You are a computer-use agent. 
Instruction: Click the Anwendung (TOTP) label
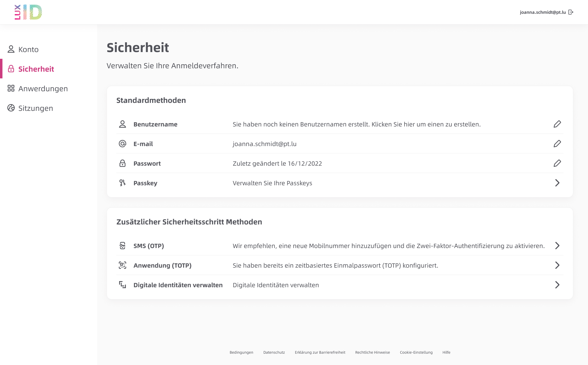pyautogui.click(x=162, y=265)
